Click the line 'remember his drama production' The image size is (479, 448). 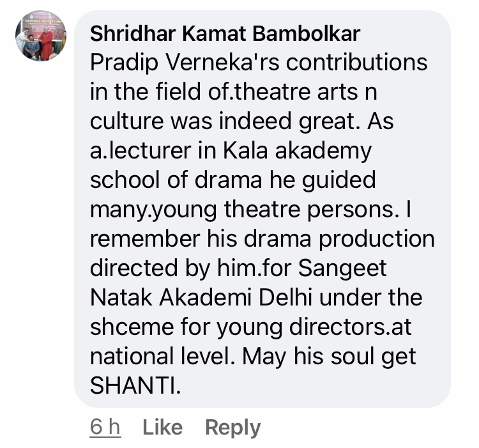pyautogui.click(x=262, y=238)
